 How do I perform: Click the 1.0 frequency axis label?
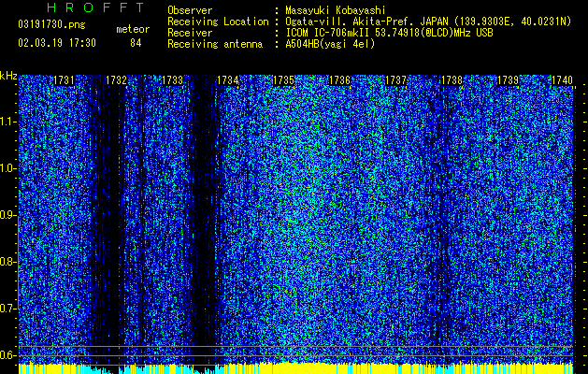coord(7,168)
